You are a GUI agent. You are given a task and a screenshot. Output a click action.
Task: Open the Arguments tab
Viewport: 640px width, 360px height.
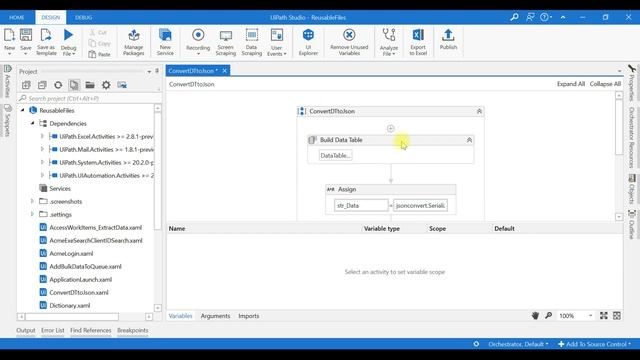(215, 316)
